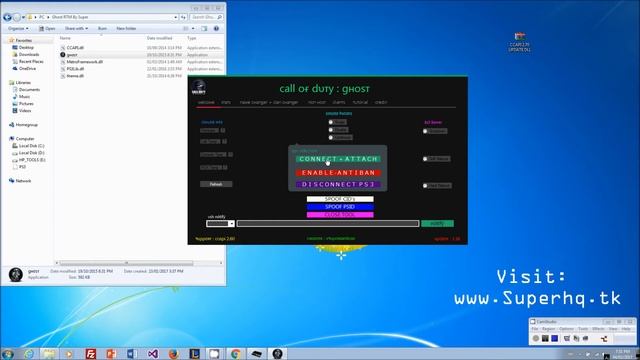Click the File Explorer taskbar icon
Image resolution: width=640 pixels, height=360 pixels.
coord(49,354)
